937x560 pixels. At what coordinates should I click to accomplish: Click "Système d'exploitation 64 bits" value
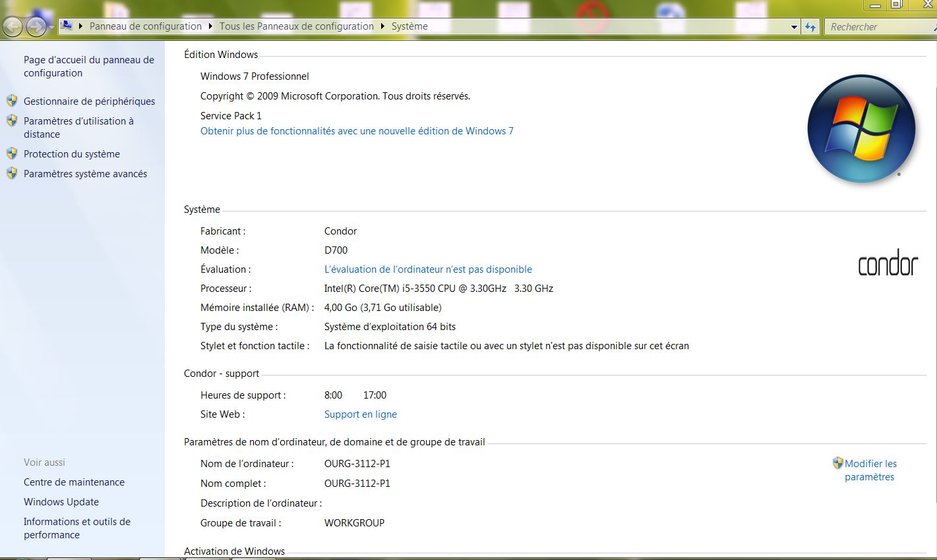pos(390,327)
